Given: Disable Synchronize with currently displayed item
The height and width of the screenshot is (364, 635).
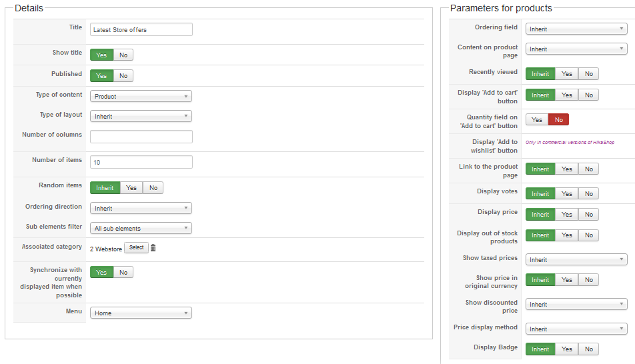Looking at the screenshot, I should [123, 272].
